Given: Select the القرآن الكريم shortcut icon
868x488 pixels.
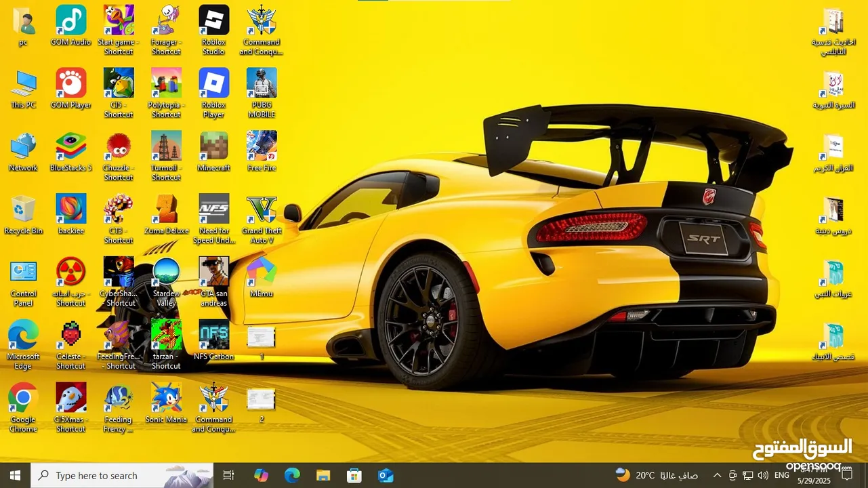Looking at the screenshot, I should (x=833, y=147).
